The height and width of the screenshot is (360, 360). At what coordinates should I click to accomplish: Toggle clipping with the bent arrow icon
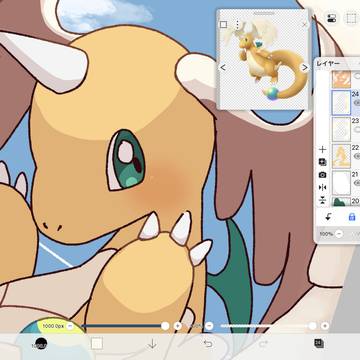point(328,217)
